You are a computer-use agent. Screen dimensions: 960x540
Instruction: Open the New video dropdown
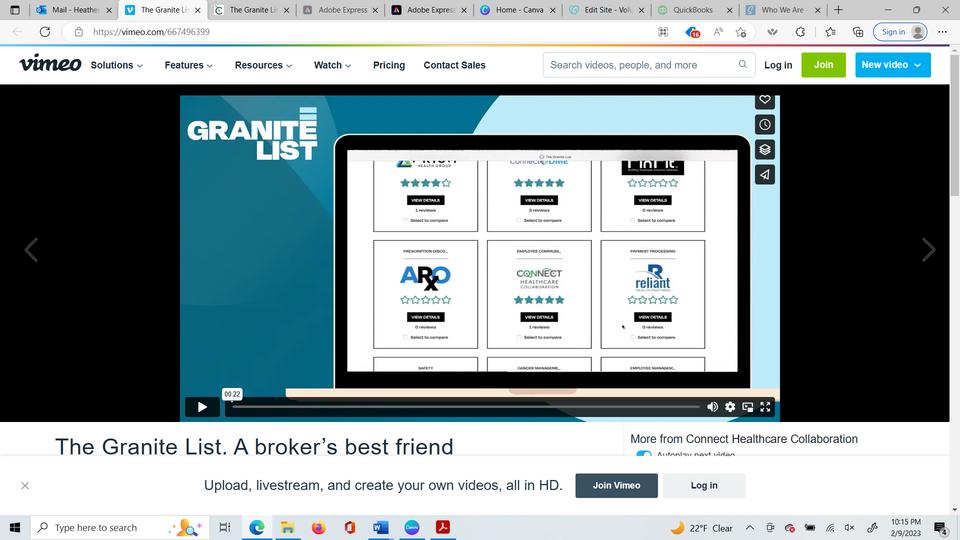tap(893, 65)
